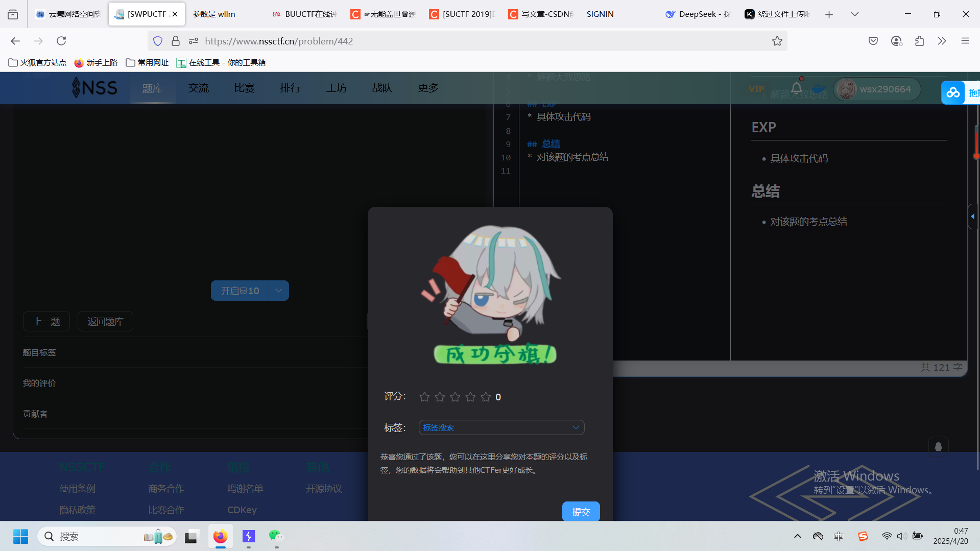Click the address bar URL
The image size is (980, 551).
point(279,41)
